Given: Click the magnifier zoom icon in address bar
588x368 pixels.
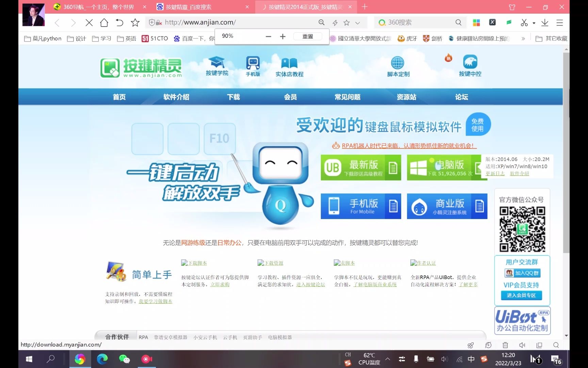Looking at the screenshot, I should click(x=322, y=22).
